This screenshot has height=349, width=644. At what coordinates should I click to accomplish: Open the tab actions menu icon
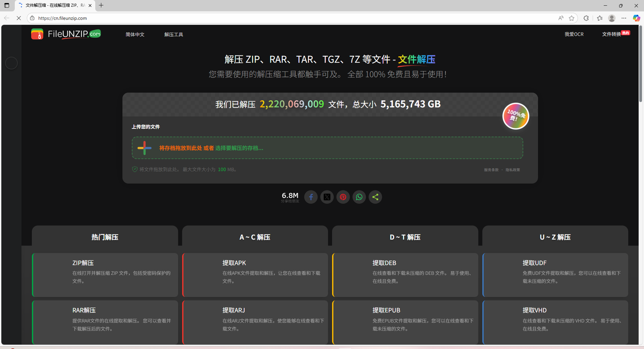pyautogui.click(x=7, y=5)
